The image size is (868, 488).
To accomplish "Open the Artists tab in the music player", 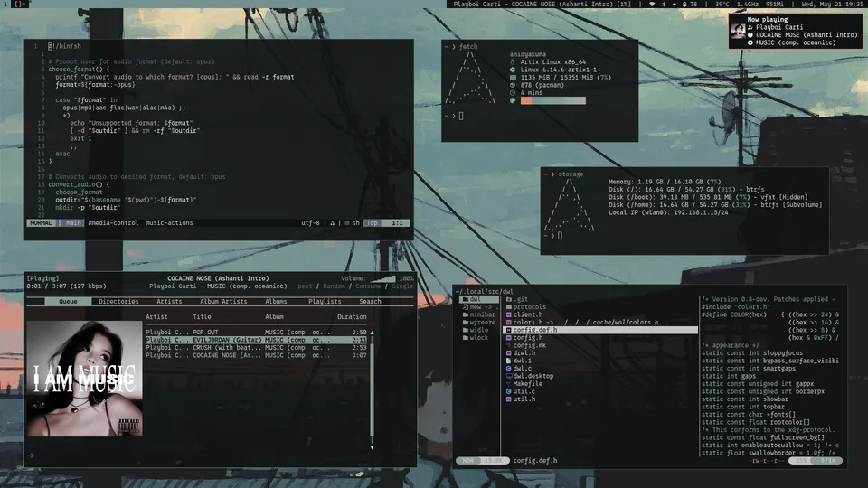I will tap(169, 302).
